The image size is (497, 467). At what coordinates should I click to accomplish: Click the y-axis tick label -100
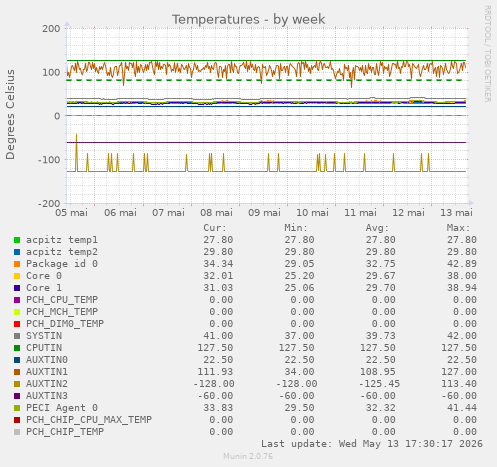point(49,160)
